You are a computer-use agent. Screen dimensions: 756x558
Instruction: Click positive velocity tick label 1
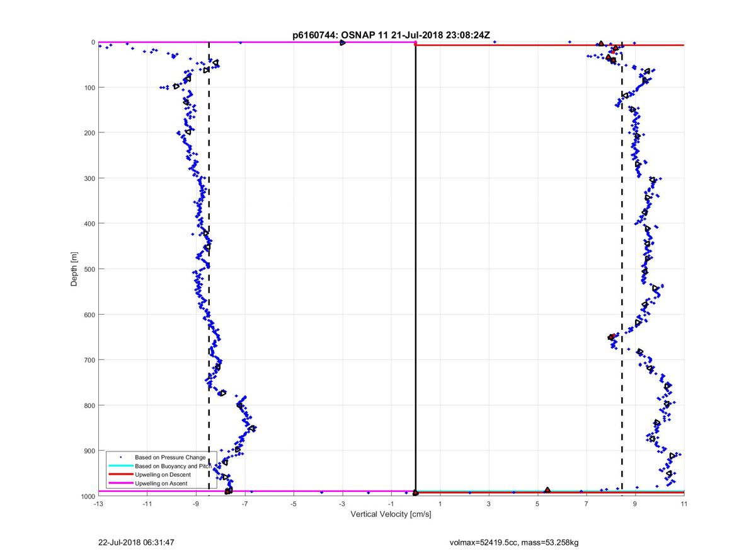click(x=440, y=504)
